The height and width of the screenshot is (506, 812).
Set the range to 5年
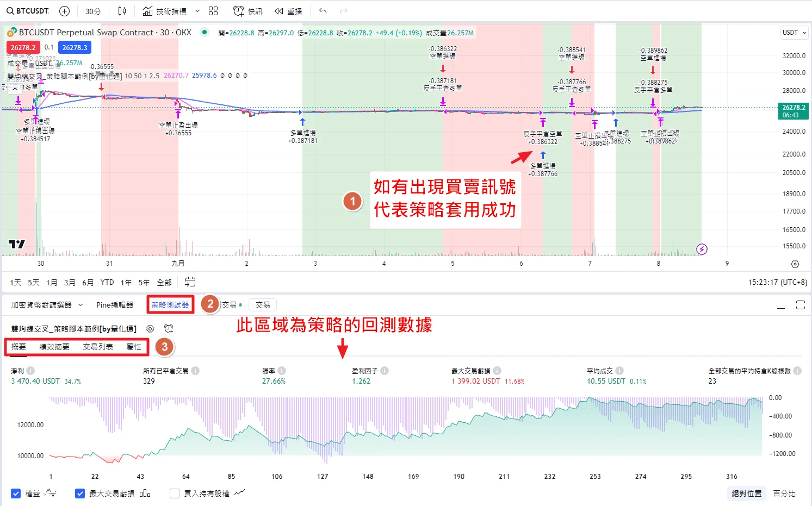tap(144, 282)
